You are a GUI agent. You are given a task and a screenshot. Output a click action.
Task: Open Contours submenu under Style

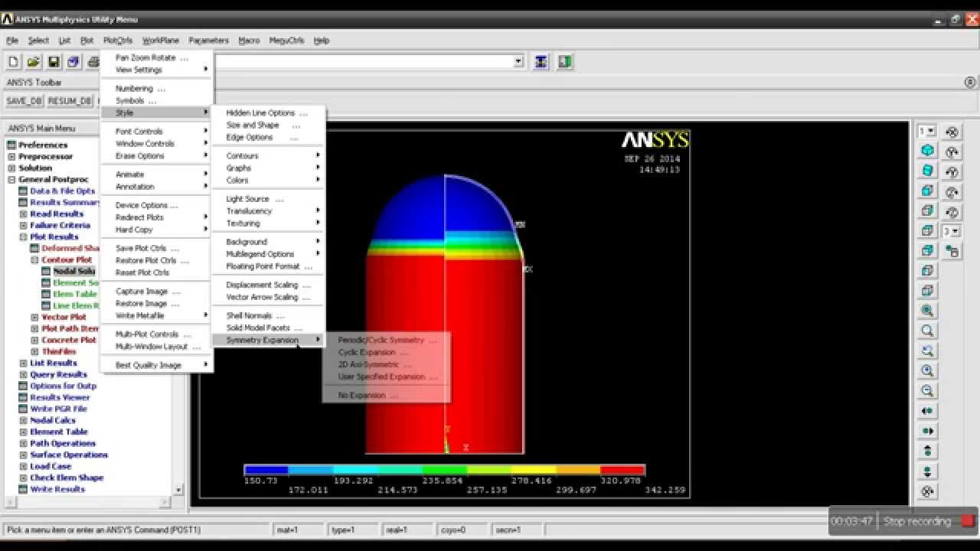click(x=268, y=155)
